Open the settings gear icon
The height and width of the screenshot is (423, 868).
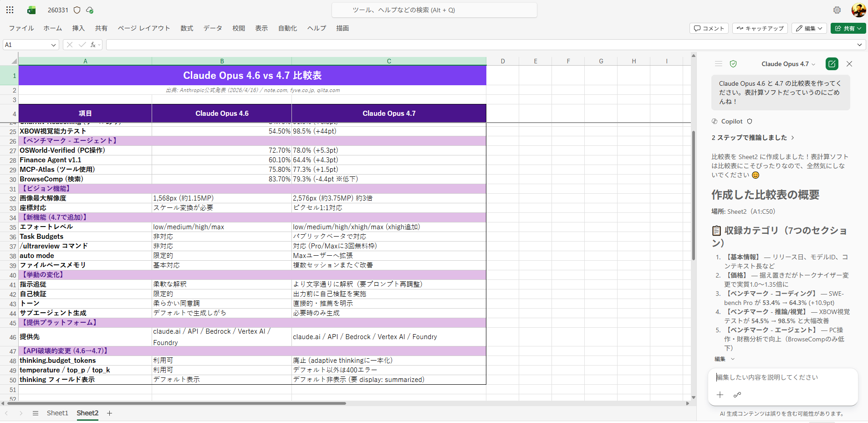coord(837,10)
